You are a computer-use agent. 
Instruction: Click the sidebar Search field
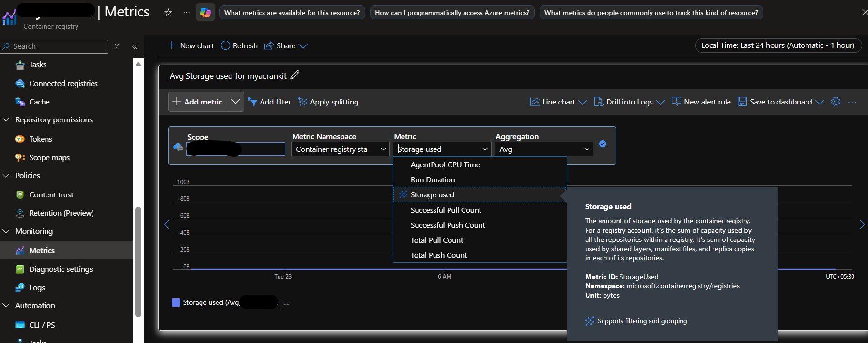click(54, 46)
